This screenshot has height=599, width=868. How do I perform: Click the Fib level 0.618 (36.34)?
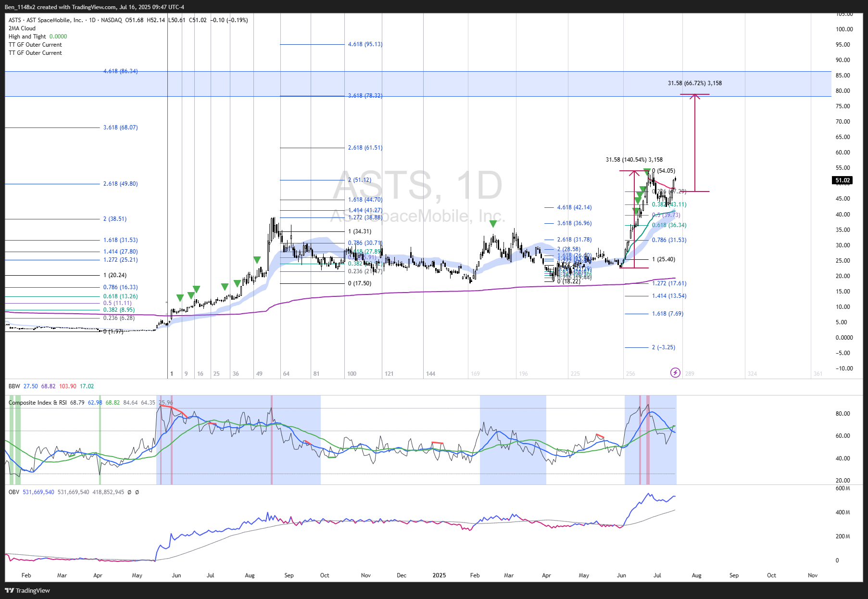click(669, 225)
